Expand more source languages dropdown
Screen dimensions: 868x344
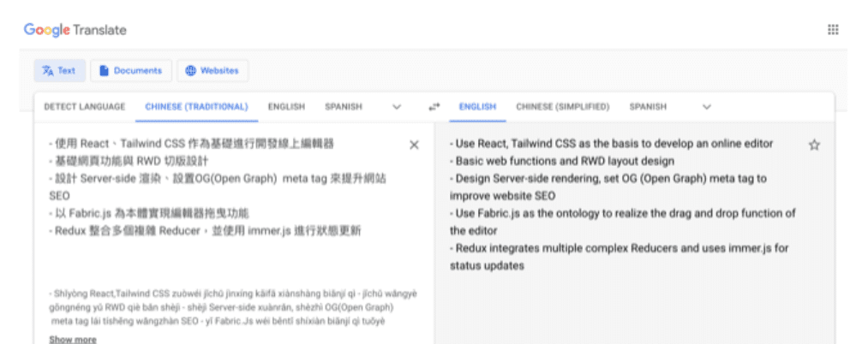click(x=397, y=107)
